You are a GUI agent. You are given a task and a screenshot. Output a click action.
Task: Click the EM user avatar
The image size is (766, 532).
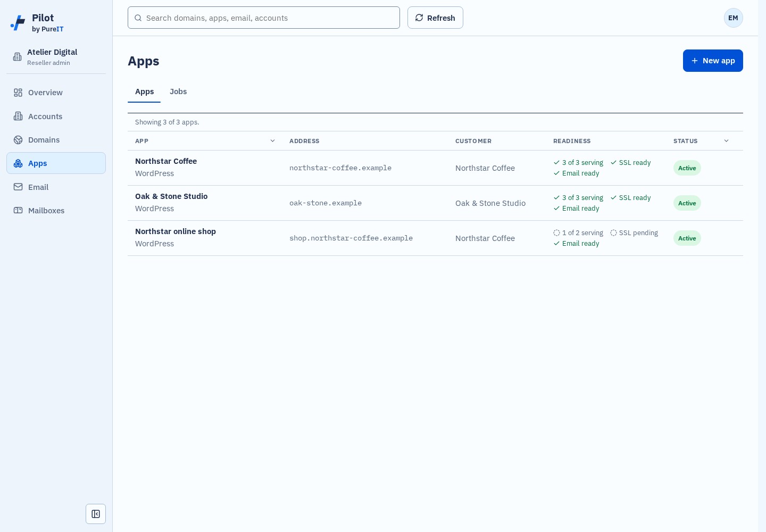(734, 18)
